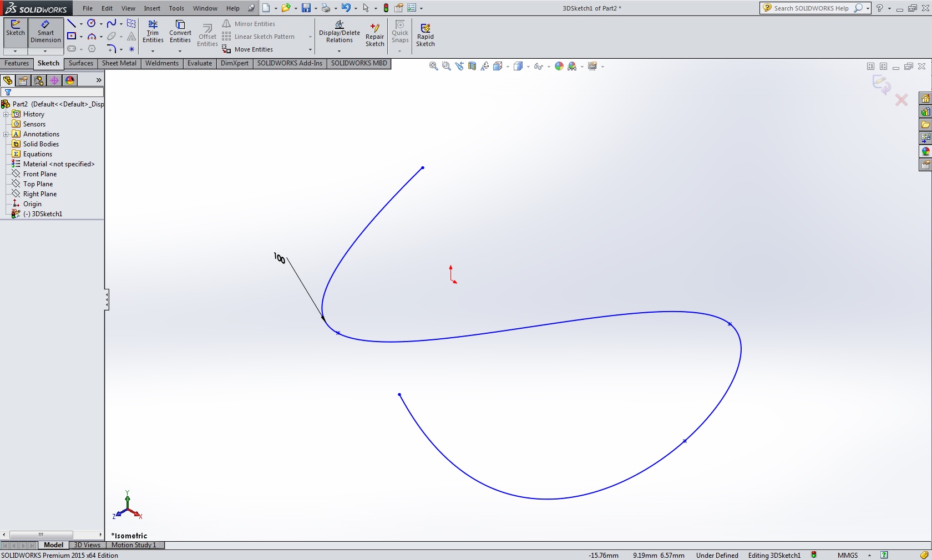Click the Repair Sketch icon
Image resolution: width=932 pixels, height=560 pixels.
click(374, 34)
